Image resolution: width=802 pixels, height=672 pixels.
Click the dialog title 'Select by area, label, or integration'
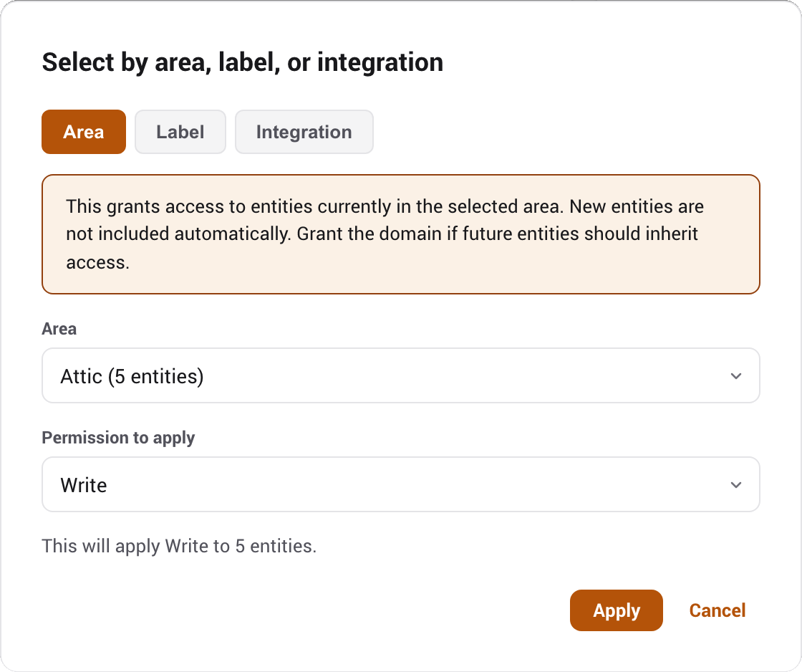pos(243,62)
